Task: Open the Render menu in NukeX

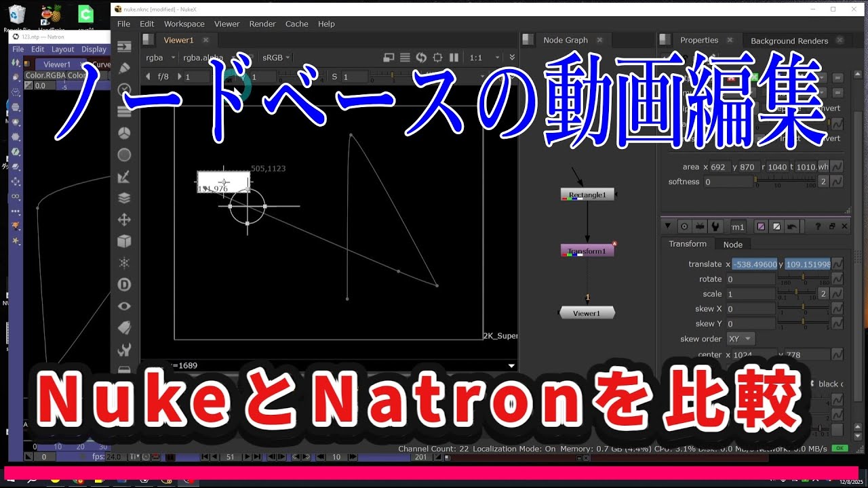Action: point(262,24)
